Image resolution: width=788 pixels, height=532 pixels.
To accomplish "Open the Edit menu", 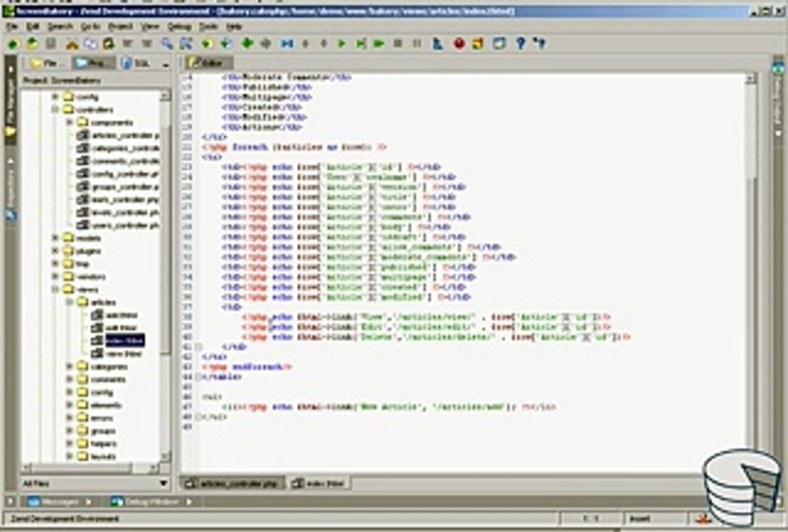I will point(33,27).
